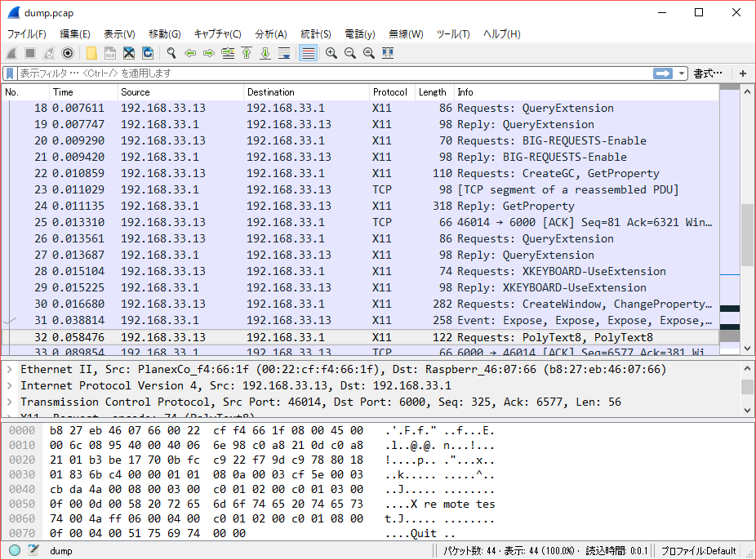
Task: Click into the display filter input field
Action: [327, 73]
